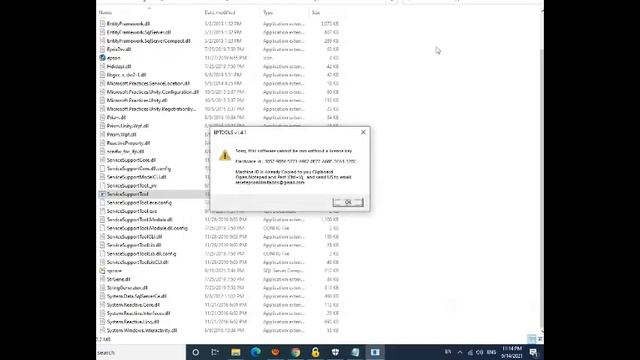The image size is (640, 360).
Task: Select the System.Data.SqlServerCe.dll file
Action: 136,296
